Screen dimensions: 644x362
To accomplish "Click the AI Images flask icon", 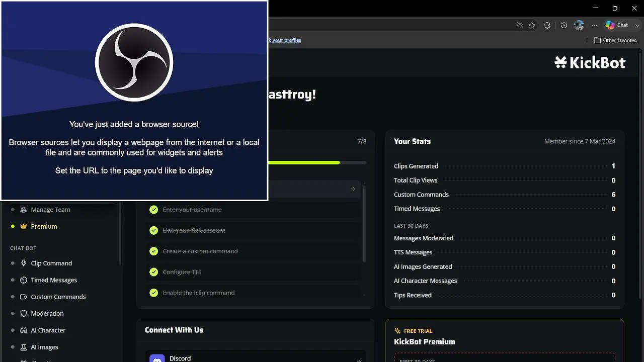I will (23, 347).
